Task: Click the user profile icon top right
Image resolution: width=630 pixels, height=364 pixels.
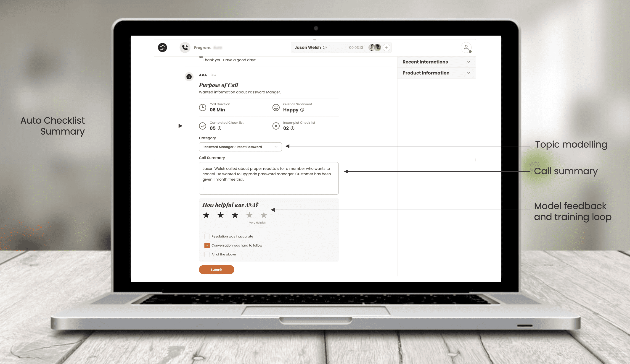Action: click(x=466, y=48)
